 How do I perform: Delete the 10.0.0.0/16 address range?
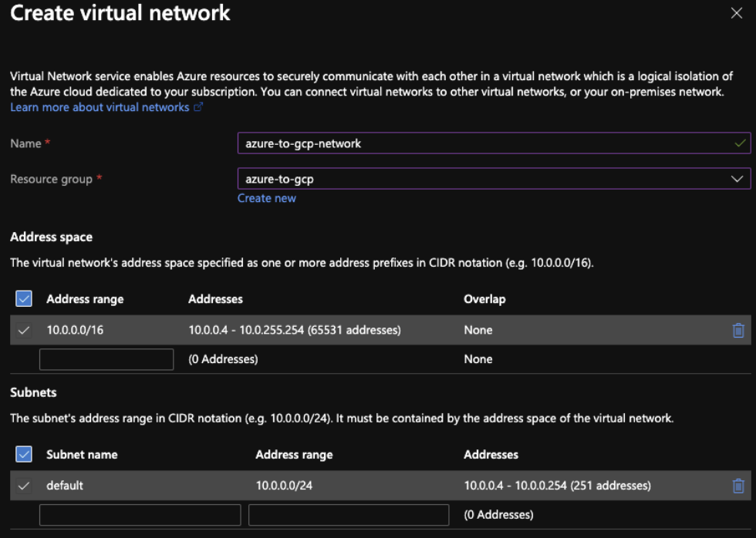point(737,330)
